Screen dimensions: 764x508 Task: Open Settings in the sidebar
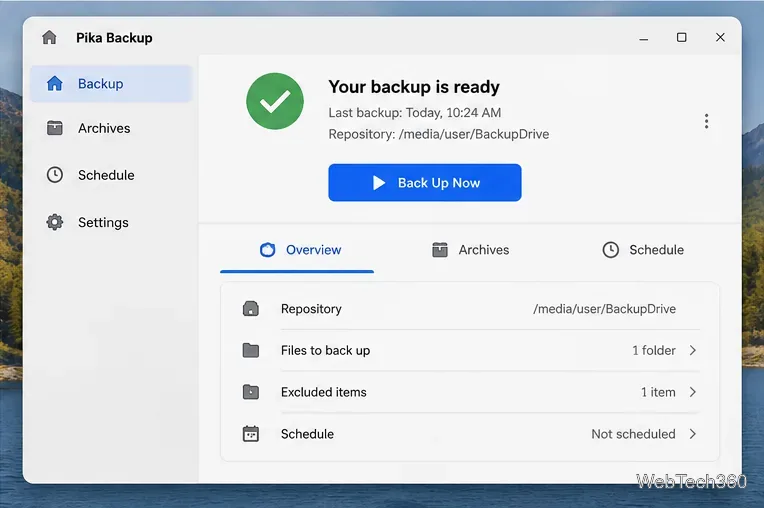pyautogui.click(x=112, y=222)
